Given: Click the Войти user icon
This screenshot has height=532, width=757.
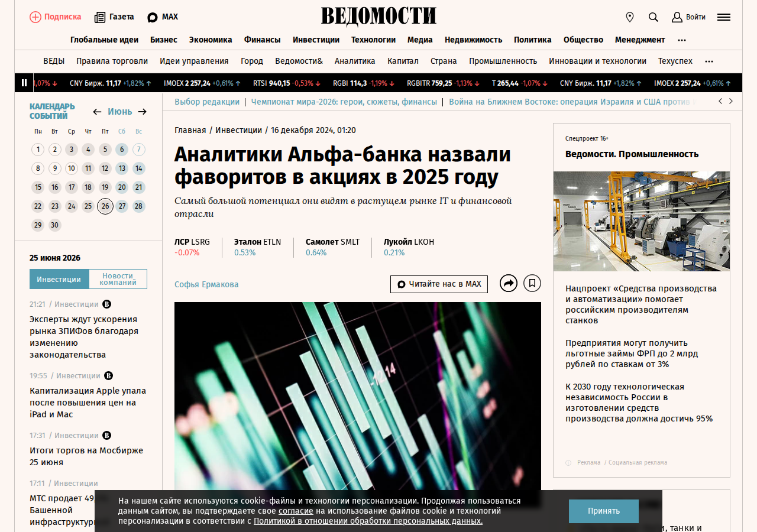Looking at the screenshot, I should pos(677,17).
